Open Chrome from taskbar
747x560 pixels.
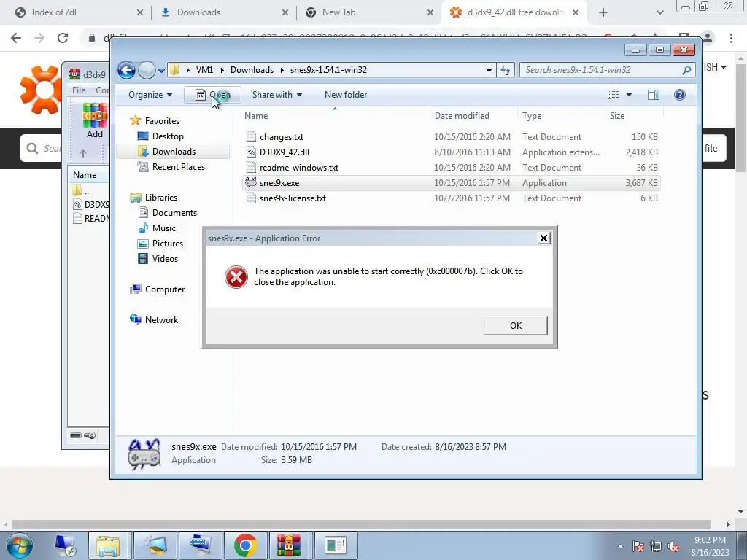245,545
